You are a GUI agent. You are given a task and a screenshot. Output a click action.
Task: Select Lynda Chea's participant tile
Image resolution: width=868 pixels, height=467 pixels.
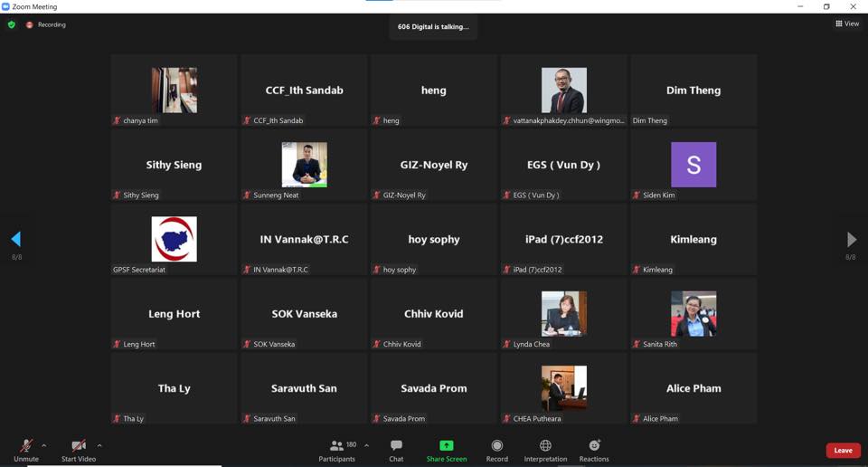pyautogui.click(x=563, y=313)
